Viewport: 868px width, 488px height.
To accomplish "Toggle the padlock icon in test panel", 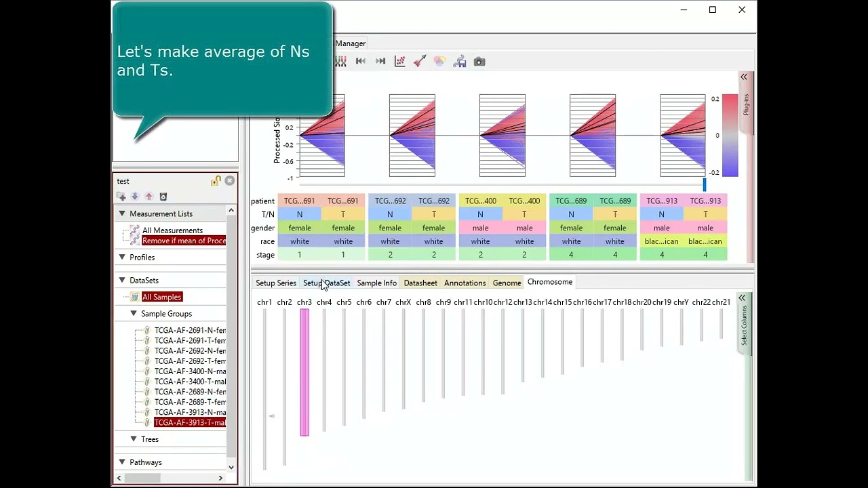I will tap(216, 181).
